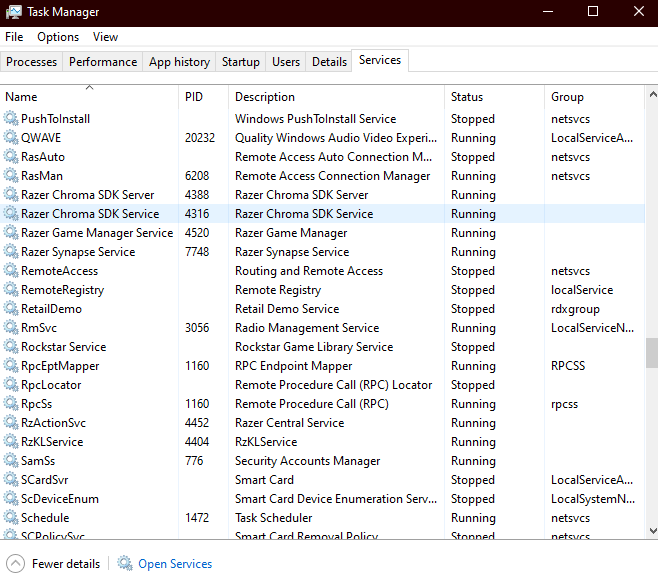Click Radio Management Service description
Viewport: 658px width, 583px height.
[x=307, y=328]
